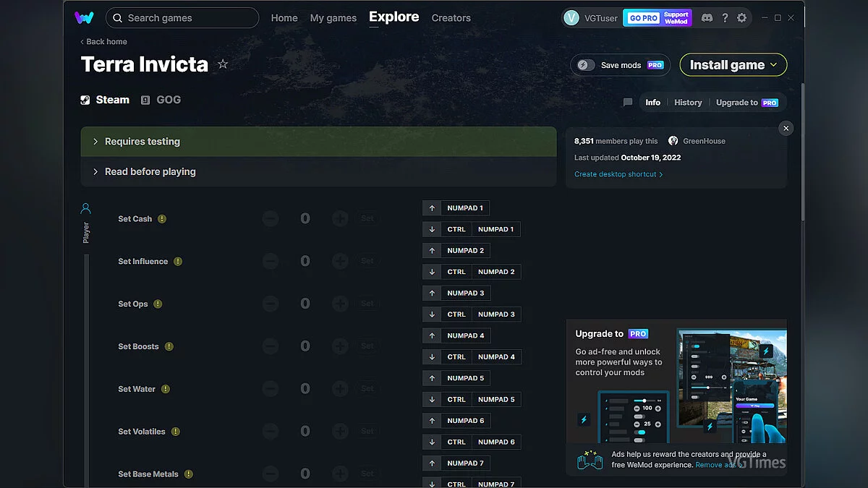Increase Set Water value with plus button
This screenshot has height=488, width=868.
[x=340, y=389]
